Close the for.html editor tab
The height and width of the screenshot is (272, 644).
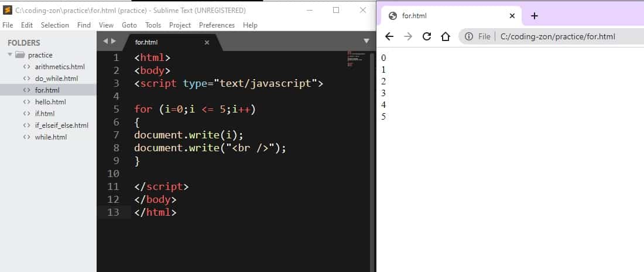(x=207, y=42)
